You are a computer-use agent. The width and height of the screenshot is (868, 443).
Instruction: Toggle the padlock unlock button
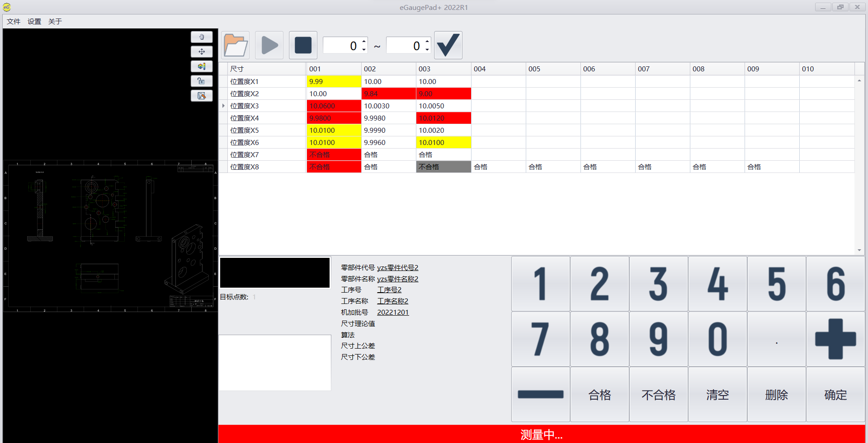point(202,81)
